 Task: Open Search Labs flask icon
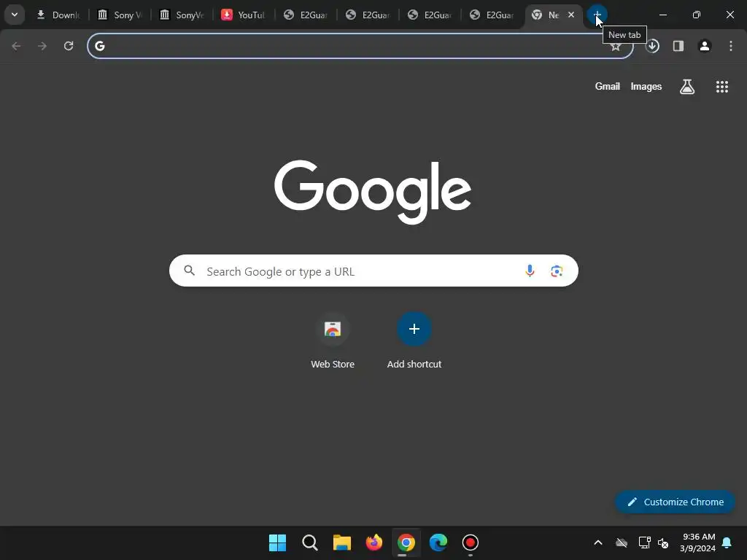(687, 87)
